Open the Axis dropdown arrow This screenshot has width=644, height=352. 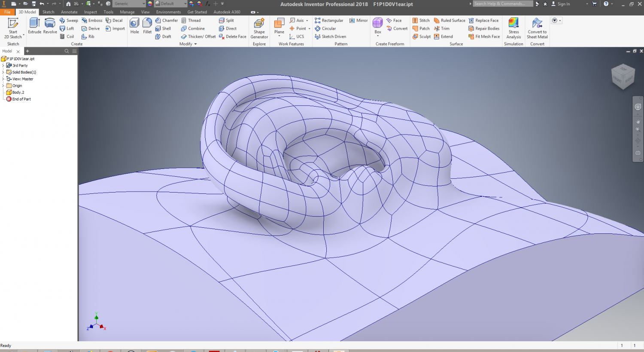pyautogui.click(x=307, y=21)
